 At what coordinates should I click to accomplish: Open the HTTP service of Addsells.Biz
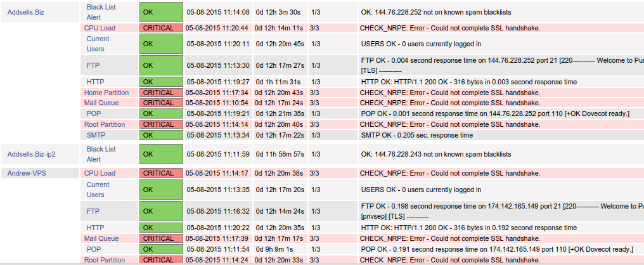point(95,82)
